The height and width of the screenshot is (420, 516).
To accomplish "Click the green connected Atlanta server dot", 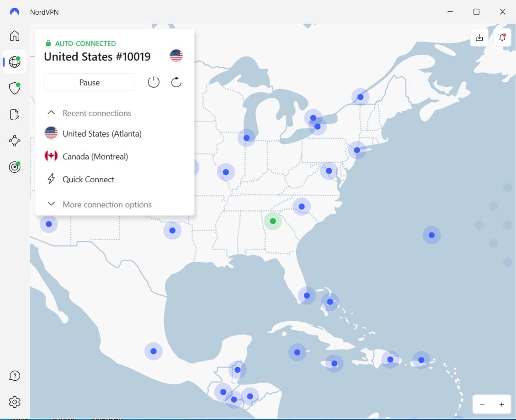I will point(273,221).
